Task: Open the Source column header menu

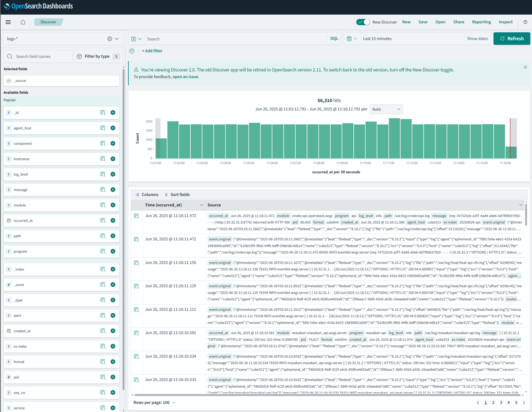Action: coord(520,205)
